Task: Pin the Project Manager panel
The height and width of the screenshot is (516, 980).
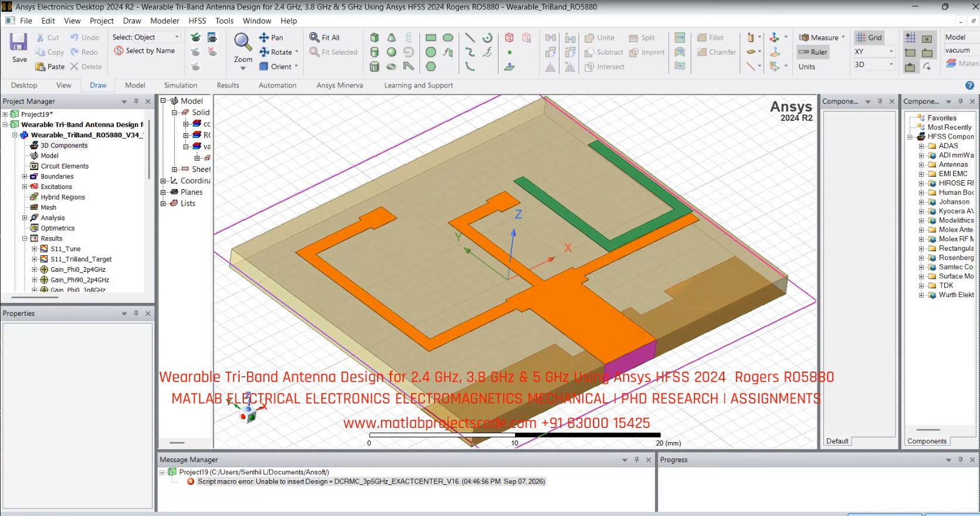Action: pos(136,101)
